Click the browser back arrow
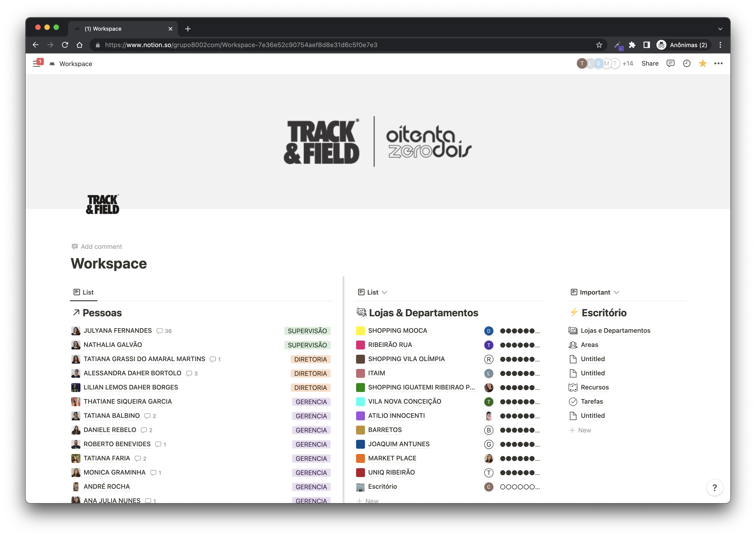This screenshot has height=537, width=756. [x=36, y=45]
